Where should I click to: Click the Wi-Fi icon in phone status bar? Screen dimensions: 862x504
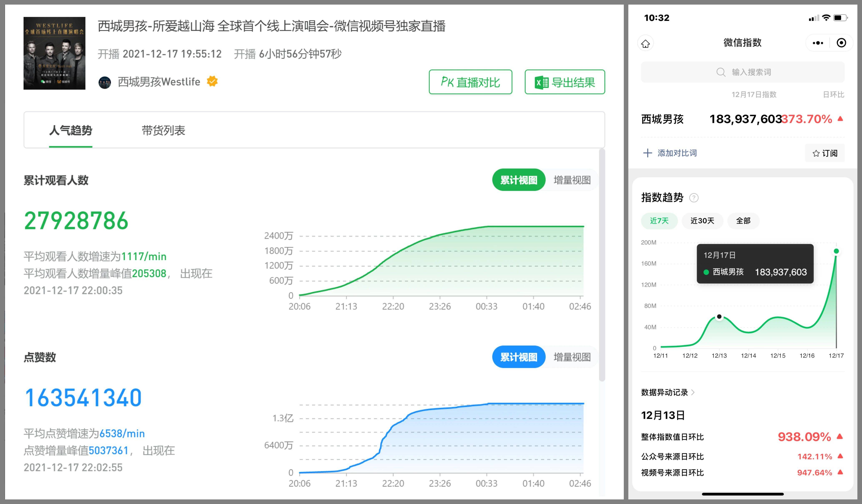pyautogui.click(x=826, y=18)
